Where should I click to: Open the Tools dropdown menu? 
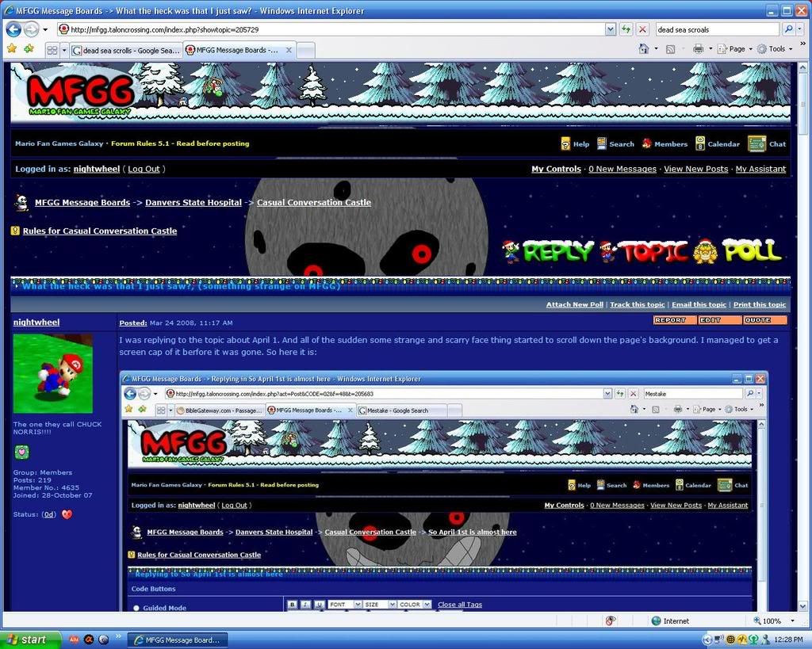[x=776, y=48]
